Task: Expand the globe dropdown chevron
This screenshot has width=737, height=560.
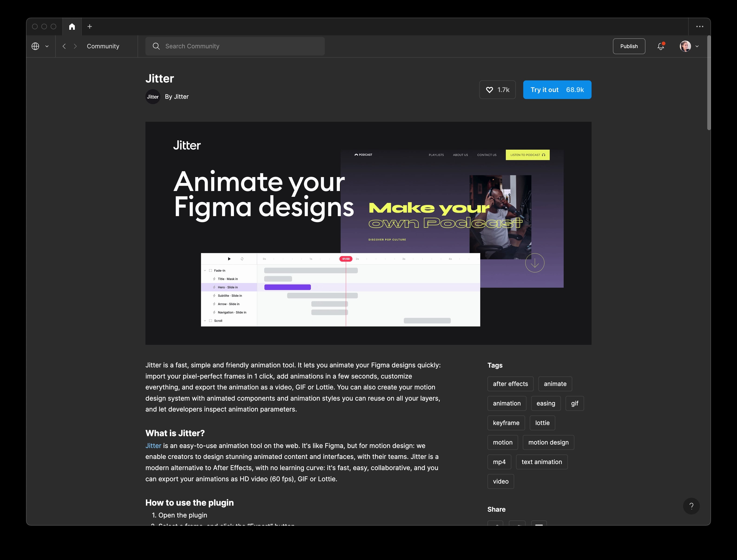Action: (47, 46)
